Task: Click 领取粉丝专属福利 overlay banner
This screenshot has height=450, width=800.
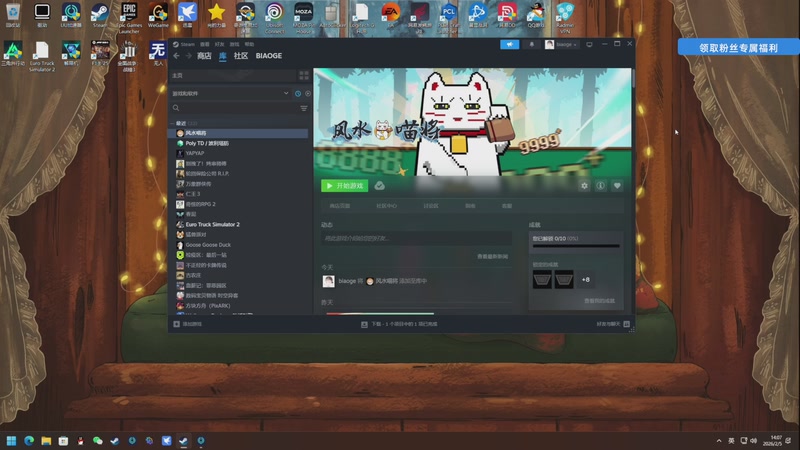Action: click(738, 48)
